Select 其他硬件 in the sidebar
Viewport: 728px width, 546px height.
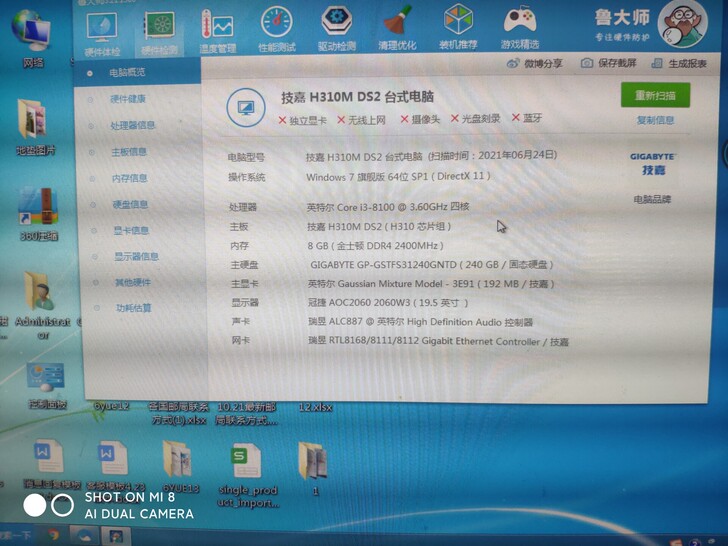133,282
